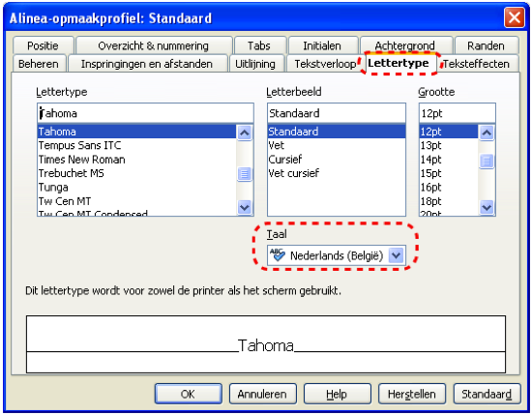The image size is (532, 415).
Task: Click the Annuleren button
Action: pos(262,394)
